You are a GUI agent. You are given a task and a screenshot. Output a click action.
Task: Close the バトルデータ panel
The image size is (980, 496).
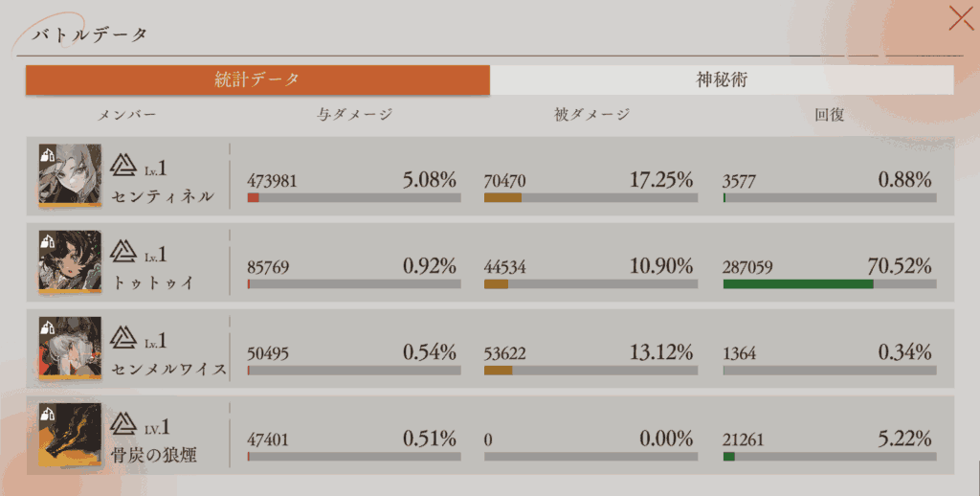click(960, 19)
